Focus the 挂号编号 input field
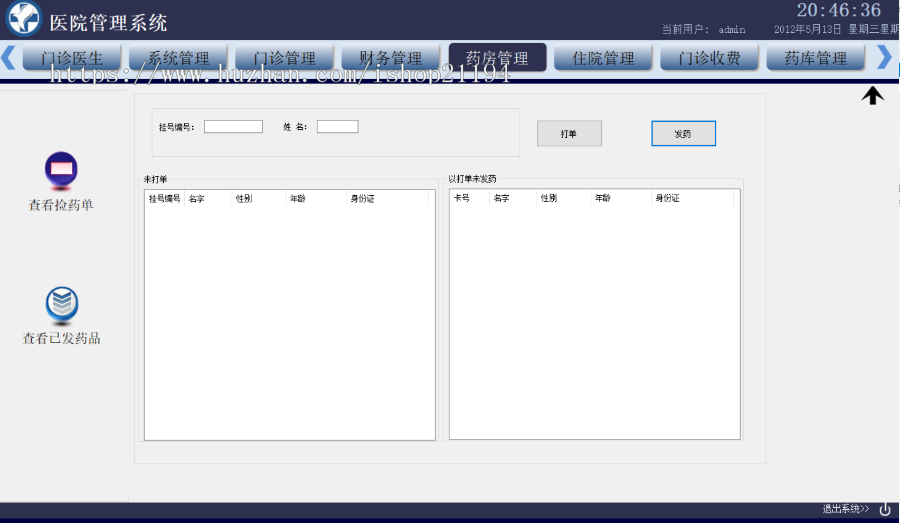The image size is (900, 523). pos(234,126)
